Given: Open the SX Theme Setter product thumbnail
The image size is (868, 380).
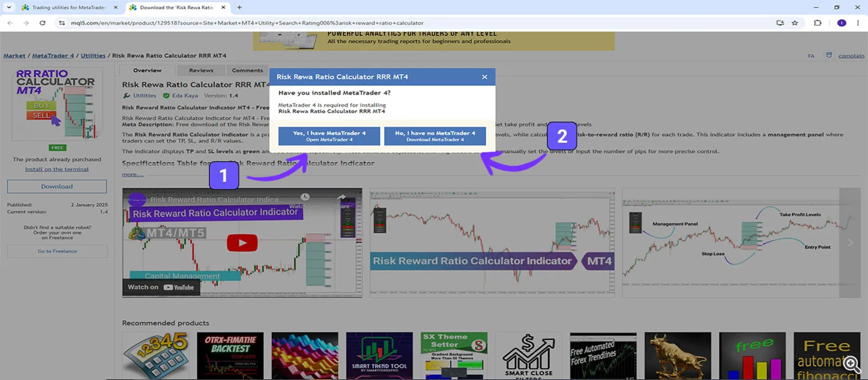Looking at the screenshot, I should 454,355.
